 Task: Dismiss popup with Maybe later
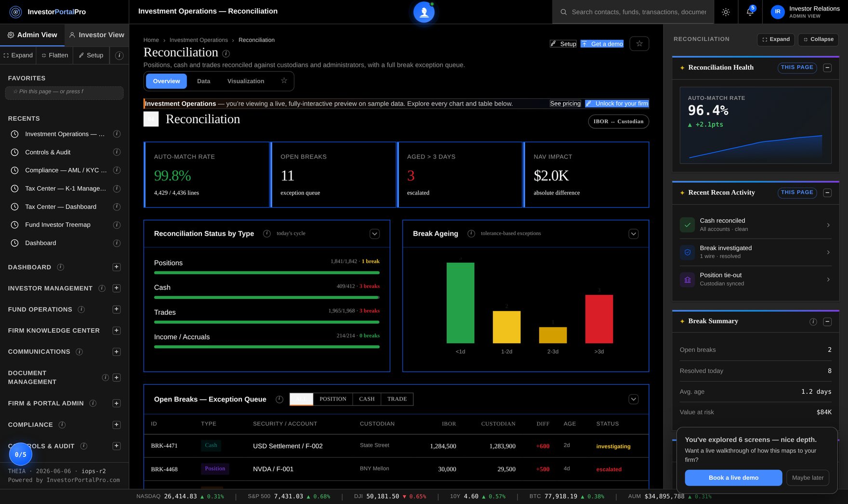808,478
